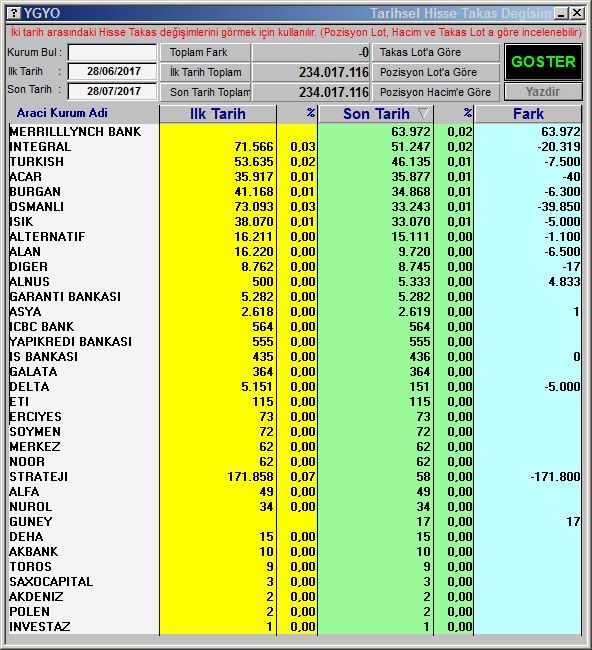The height and width of the screenshot is (650, 592).
Task: Select Pozisyon Lot'a Göre view
Action: 435,72
